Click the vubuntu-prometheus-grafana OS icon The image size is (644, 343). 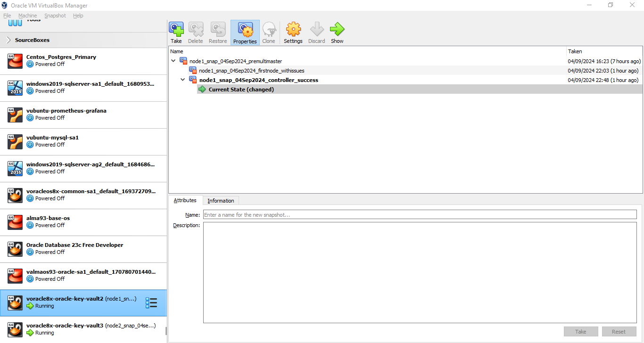click(x=15, y=114)
